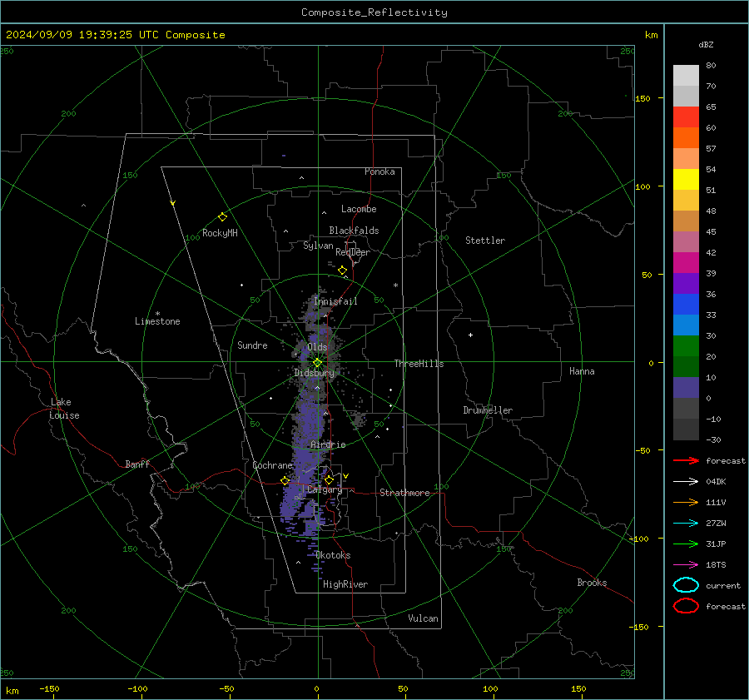
Task: Click the RedDeer city label
Action: pyautogui.click(x=353, y=252)
